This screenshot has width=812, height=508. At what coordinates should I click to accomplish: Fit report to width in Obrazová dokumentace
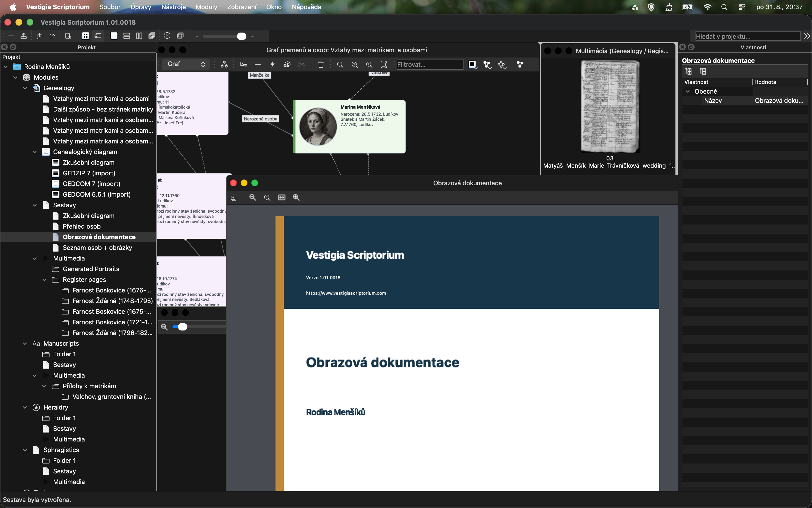coord(282,198)
